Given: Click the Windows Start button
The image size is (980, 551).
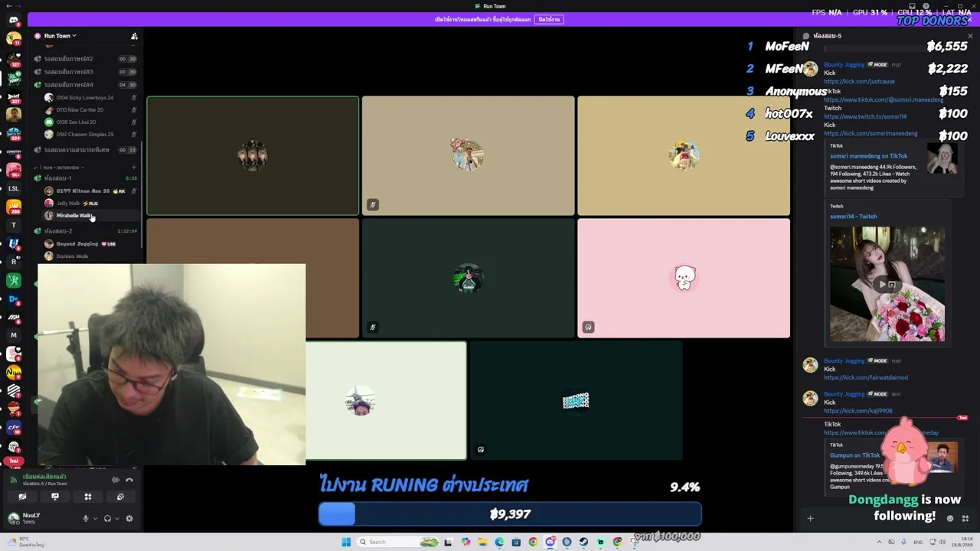Looking at the screenshot, I should 346,542.
